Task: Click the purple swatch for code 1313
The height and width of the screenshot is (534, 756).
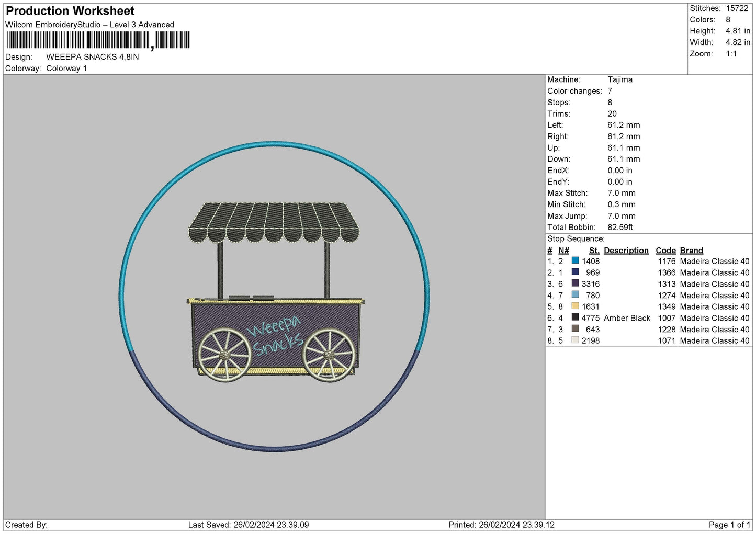Action: pyautogui.click(x=575, y=283)
